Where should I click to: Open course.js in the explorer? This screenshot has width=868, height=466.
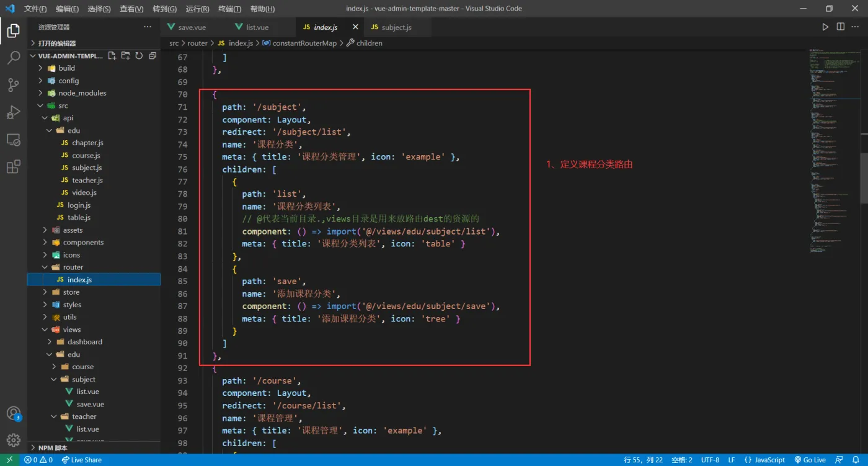[94, 155]
